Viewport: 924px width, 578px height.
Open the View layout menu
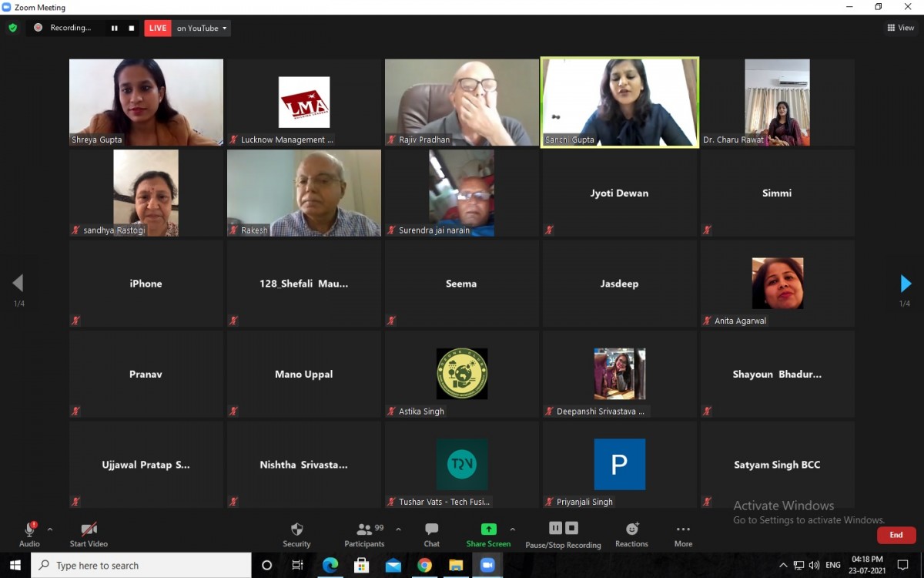coord(900,28)
